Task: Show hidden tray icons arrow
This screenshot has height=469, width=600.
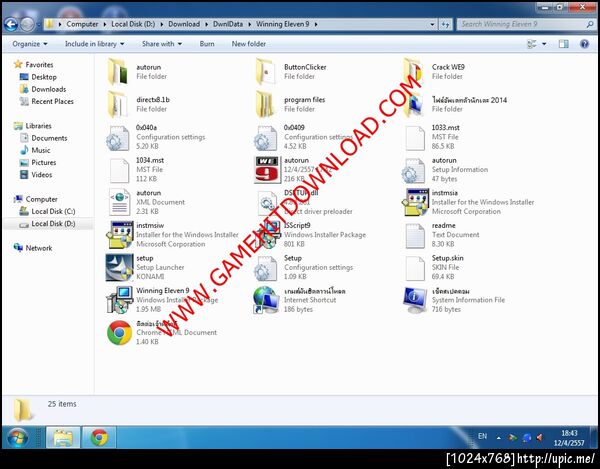Action: click(499, 438)
